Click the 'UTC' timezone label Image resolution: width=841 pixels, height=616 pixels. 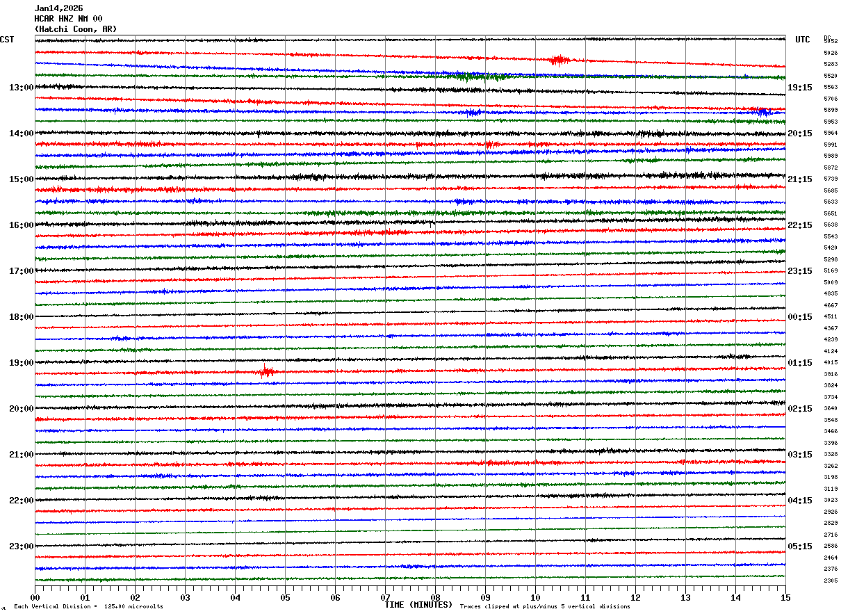(x=803, y=40)
